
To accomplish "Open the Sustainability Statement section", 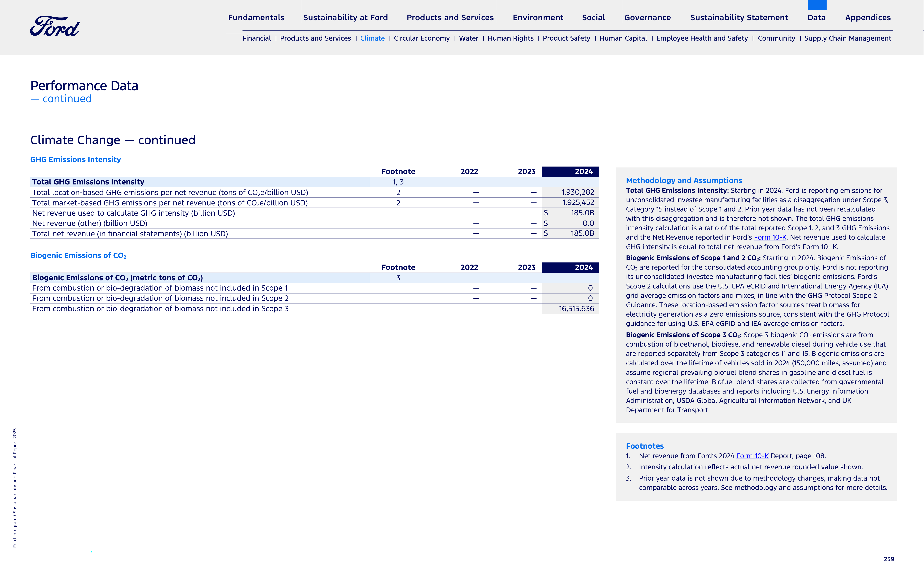I will click(739, 18).
